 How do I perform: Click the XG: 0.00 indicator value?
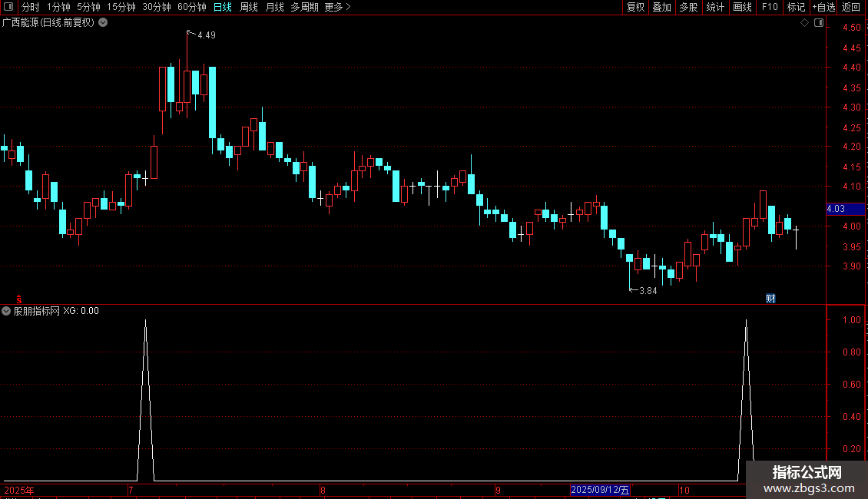[x=81, y=311]
